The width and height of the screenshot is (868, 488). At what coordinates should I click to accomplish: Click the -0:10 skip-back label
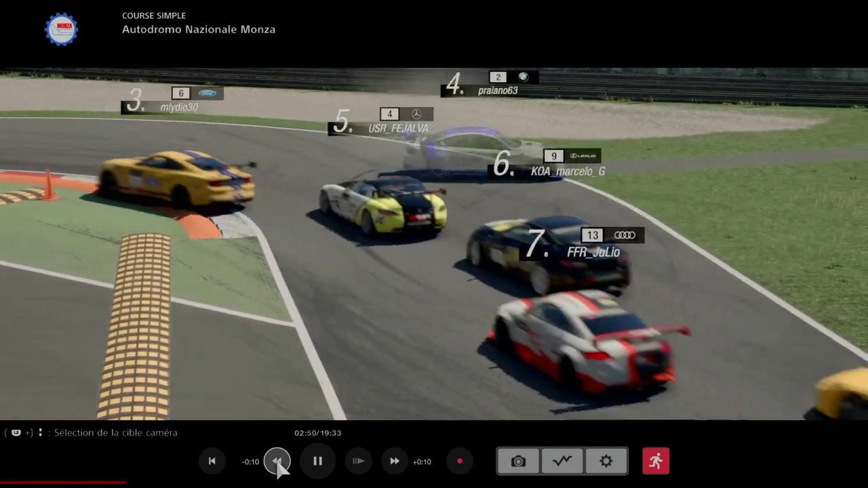251,462
